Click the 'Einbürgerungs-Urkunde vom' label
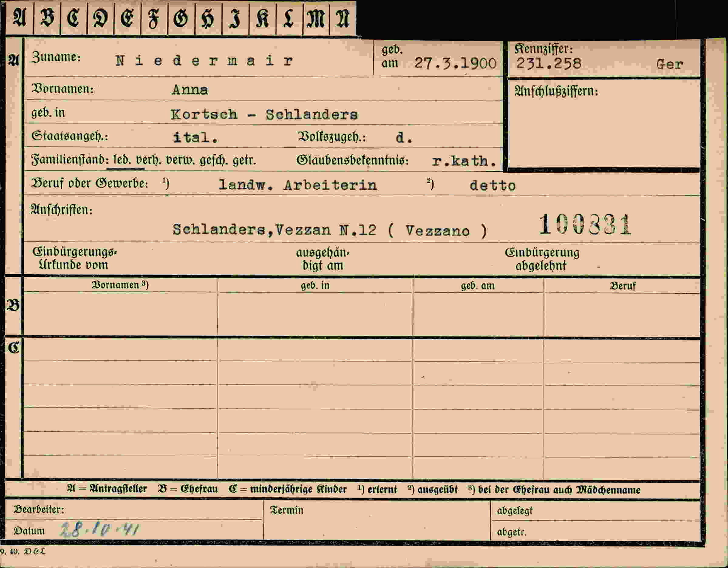Image resolution: width=728 pixels, height=568 pixels. [74, 258]
